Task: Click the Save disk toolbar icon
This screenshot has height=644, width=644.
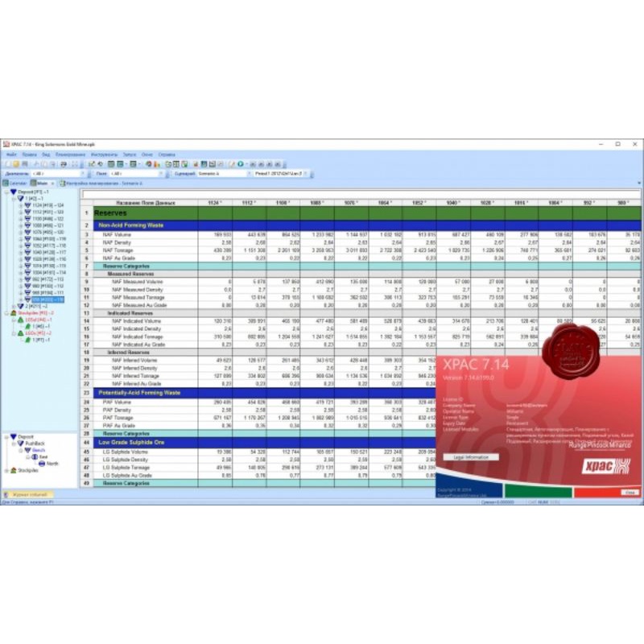Action: [25, 164]
